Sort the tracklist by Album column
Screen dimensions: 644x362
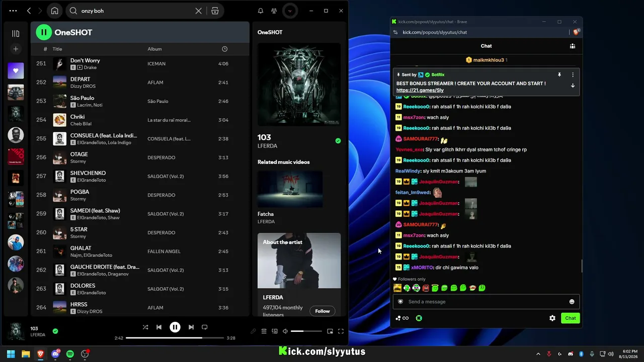point(154,49)
